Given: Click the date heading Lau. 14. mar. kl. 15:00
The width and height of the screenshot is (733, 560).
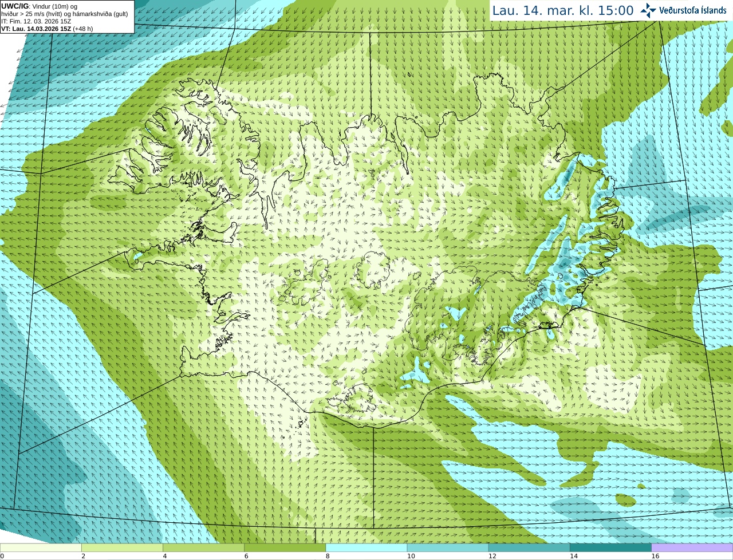Looking at the screenshot, I should click(563, 10).
